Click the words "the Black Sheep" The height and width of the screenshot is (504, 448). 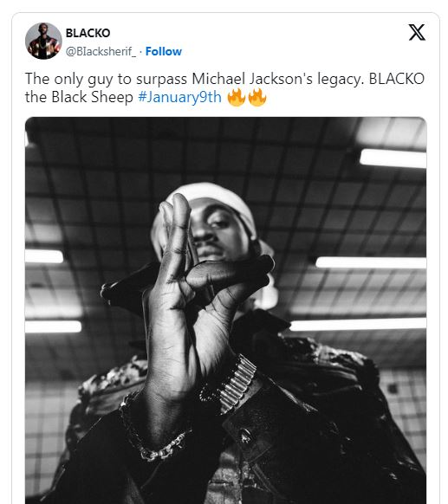pyautogui.click(x=79, y=97)
